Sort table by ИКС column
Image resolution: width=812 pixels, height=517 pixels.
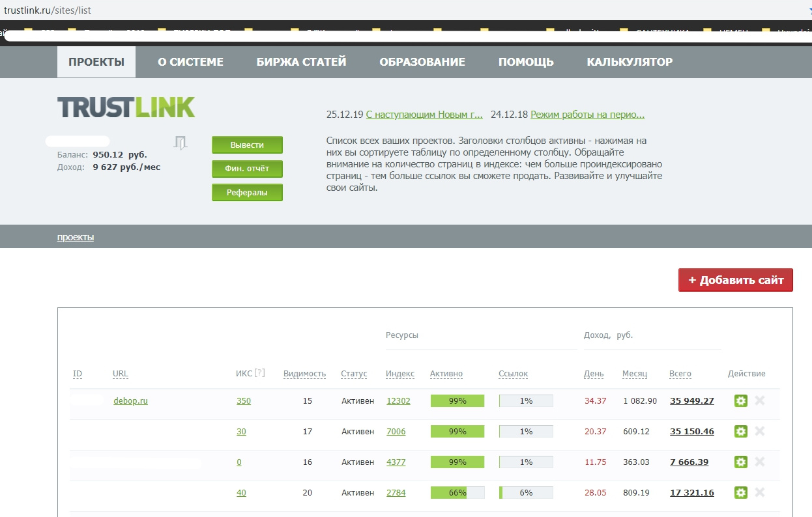click(x=244, y=374)
